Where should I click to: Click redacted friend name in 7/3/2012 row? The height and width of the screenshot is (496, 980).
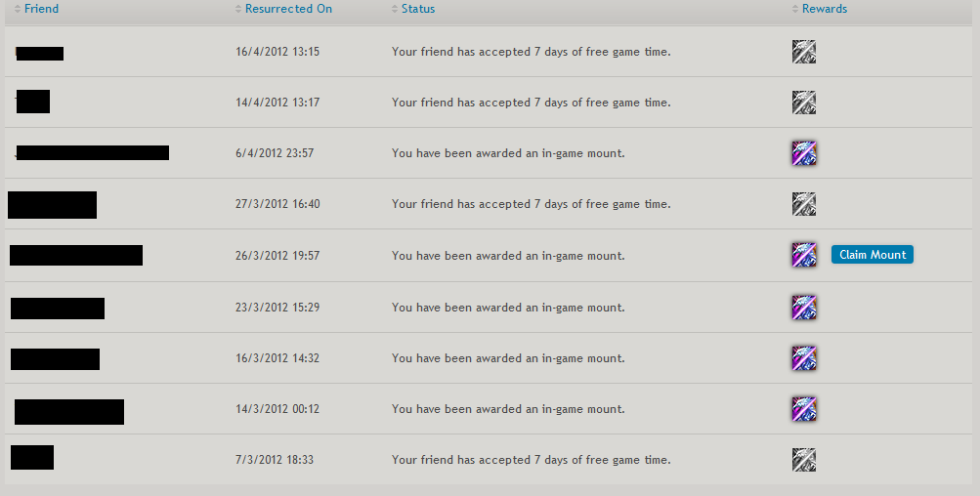tap(32, 457)
